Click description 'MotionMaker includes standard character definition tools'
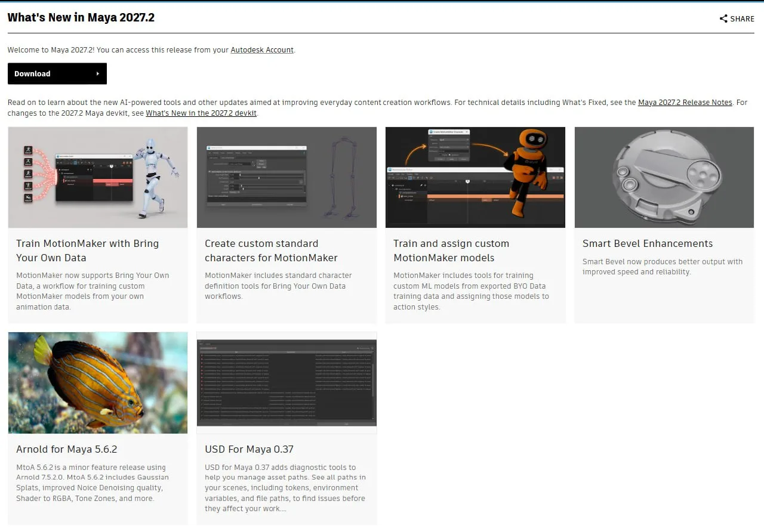This screenshot has height=532, width=764. pos(278,286)
